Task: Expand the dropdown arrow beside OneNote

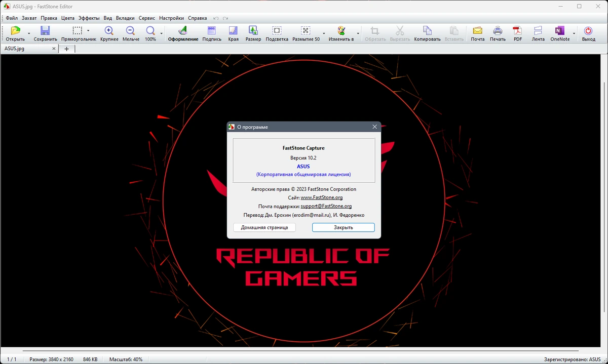Action: 575,33
